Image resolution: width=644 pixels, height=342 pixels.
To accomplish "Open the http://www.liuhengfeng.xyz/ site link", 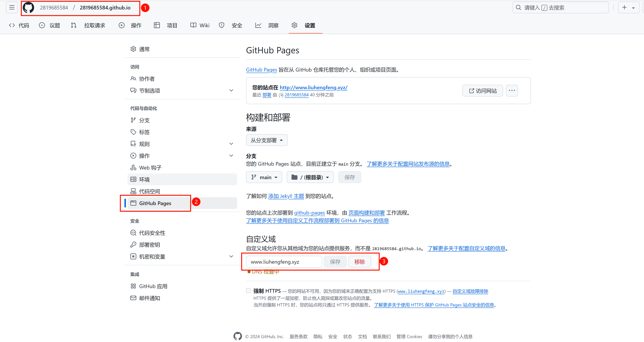I will (314, 87).
